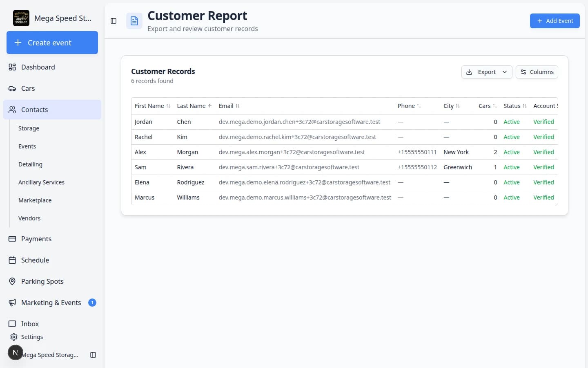Sort by First Name column arrows
Screen dimensions: 588x368
pyautogui.click(x=168, y=106)
